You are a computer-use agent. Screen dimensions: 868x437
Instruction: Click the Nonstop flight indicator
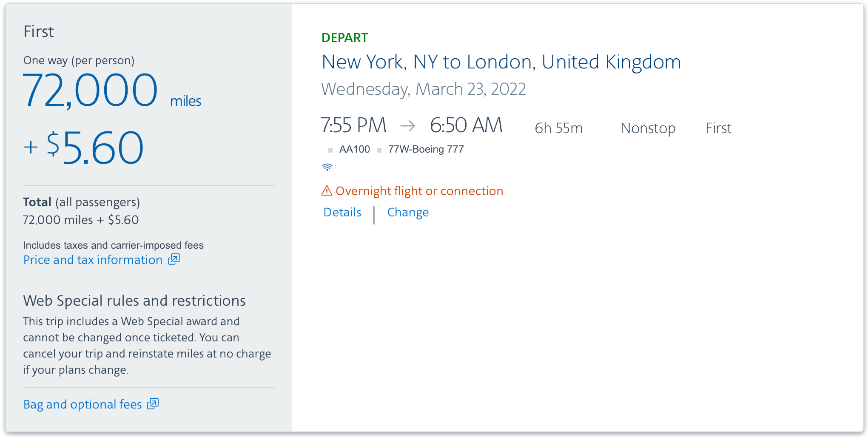[647, 128]
